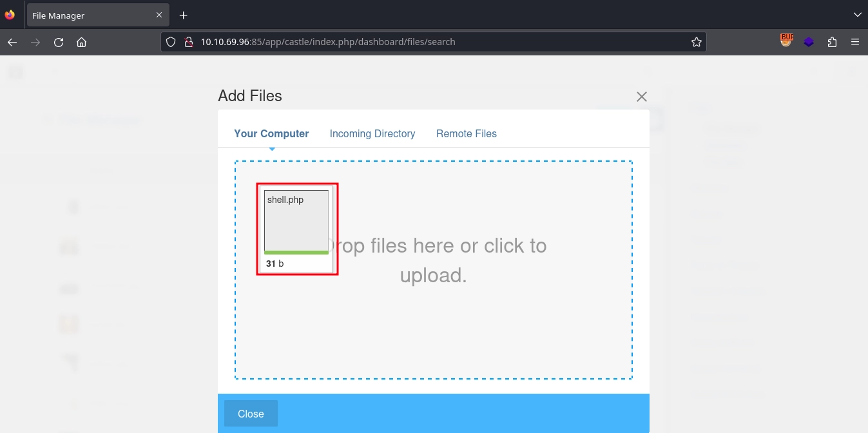Switch to the Your Computer tab

271,133
